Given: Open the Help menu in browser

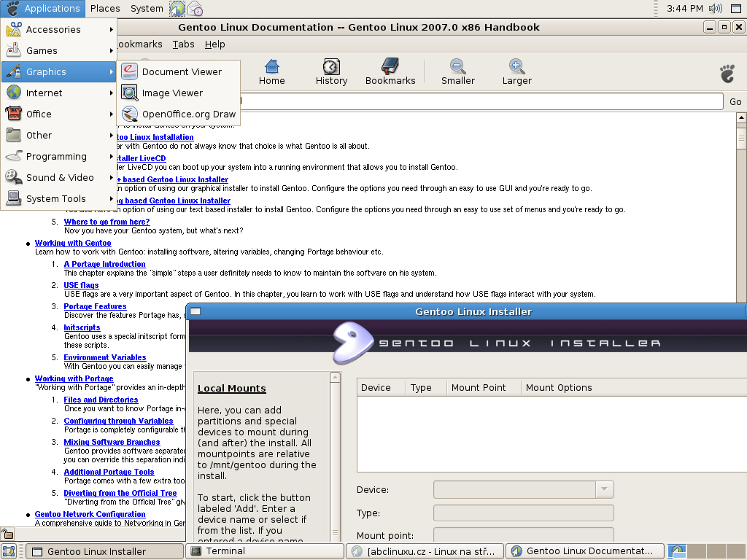Looking at the screenshot, I should point(215,44).
